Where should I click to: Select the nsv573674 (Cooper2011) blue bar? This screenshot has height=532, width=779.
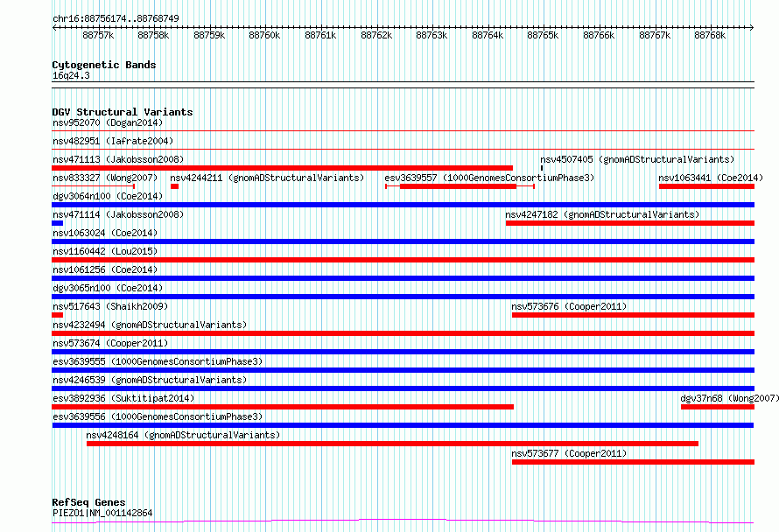pyautogui.click(x=403, y=352)
